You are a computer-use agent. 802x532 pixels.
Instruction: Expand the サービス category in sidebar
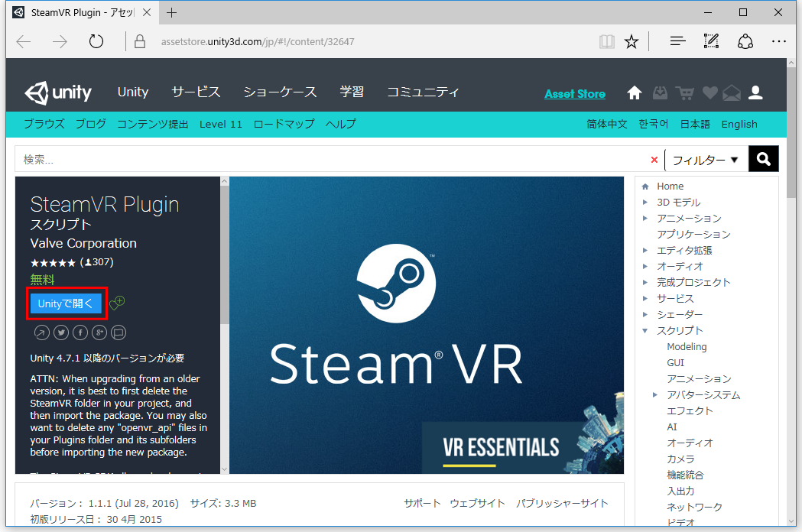click(645, 298)
